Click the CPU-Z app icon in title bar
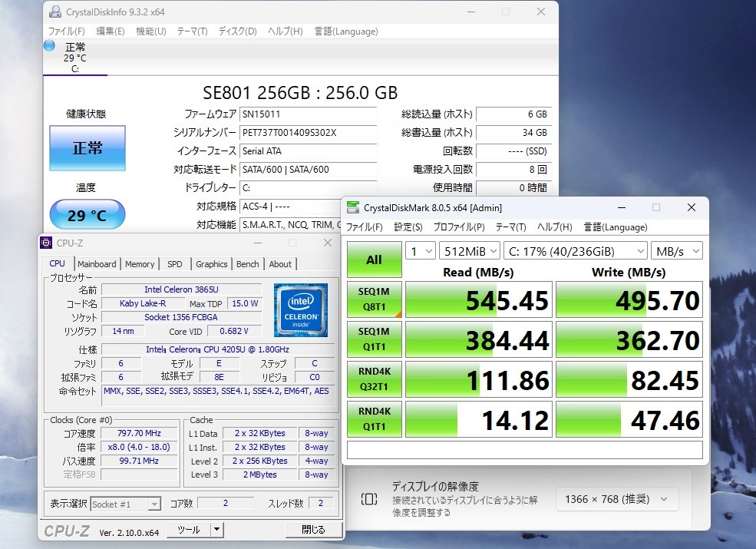756x549 pixels. click(x=46, y=243)
